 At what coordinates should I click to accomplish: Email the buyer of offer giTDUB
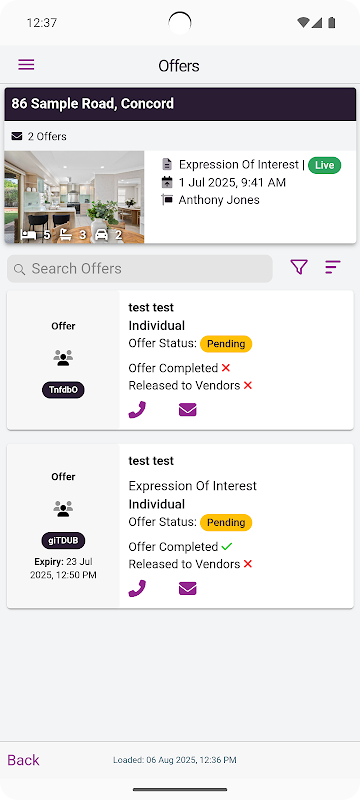(188, 589)
